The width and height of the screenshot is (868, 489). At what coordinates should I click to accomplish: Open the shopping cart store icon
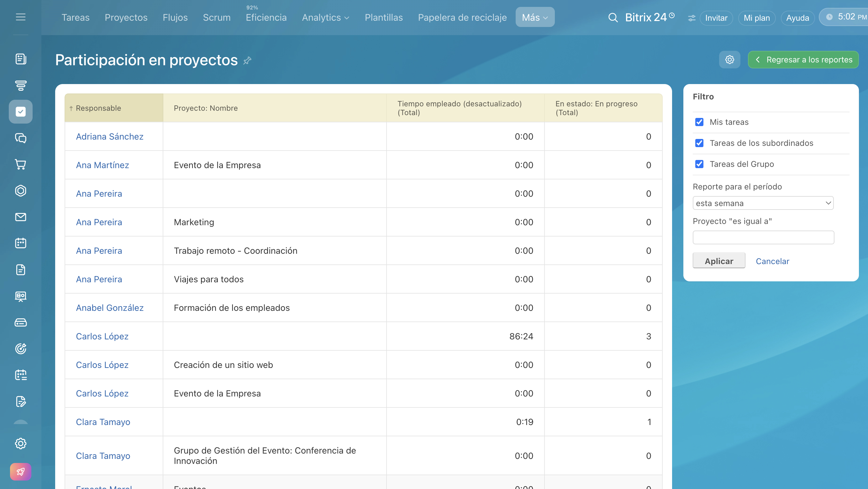coord(21,164)
